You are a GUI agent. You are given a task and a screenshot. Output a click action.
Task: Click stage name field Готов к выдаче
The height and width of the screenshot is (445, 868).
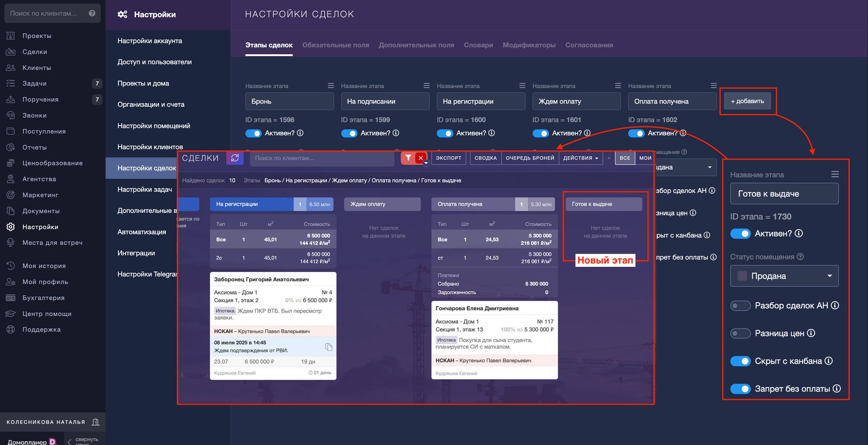(784, 194)
